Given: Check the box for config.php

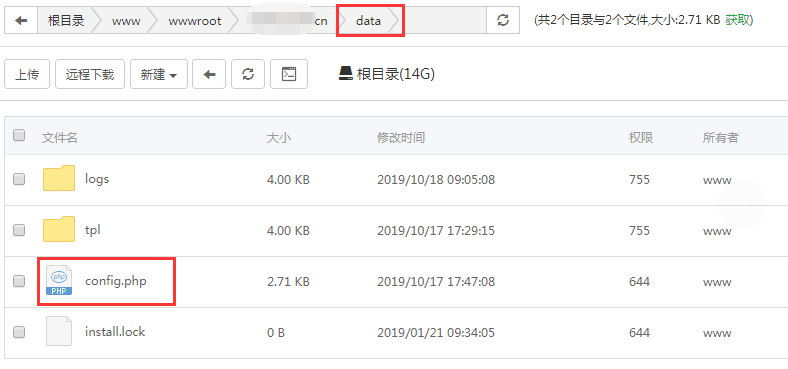Looking at the screenshot, I should (19, 281).
